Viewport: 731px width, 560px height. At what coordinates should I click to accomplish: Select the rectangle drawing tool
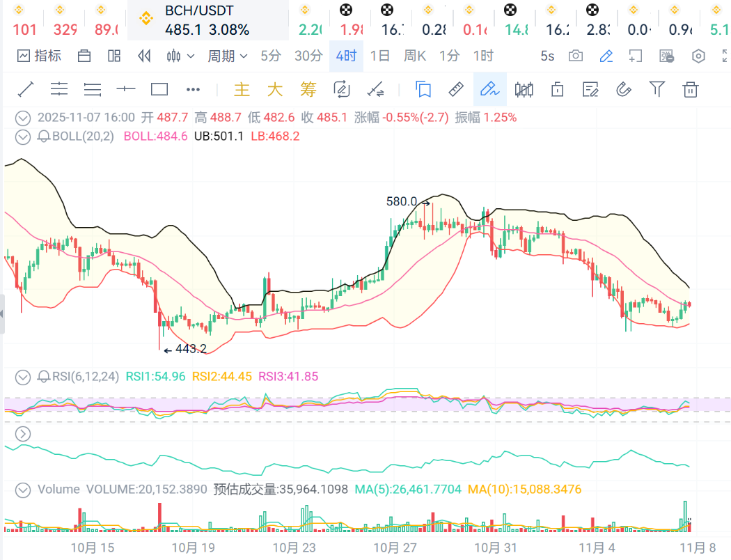[159, 89]
